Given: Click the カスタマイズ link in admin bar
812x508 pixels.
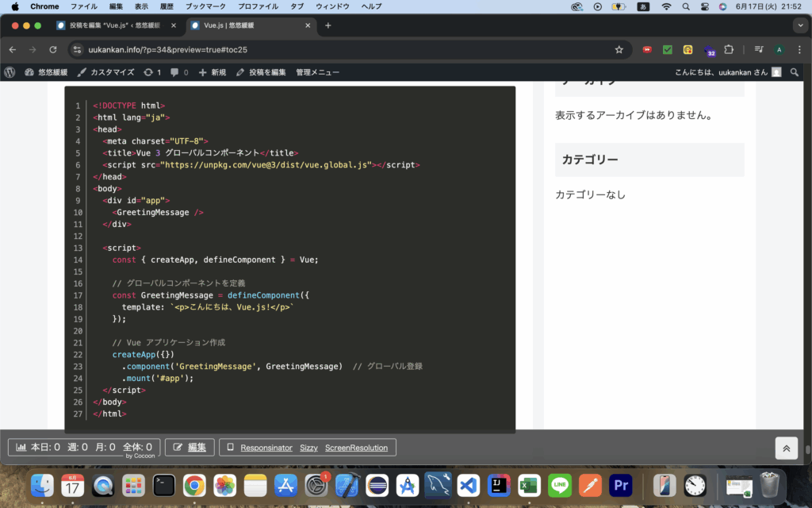Looking at the screenshot, I should (x=105, y=72).
